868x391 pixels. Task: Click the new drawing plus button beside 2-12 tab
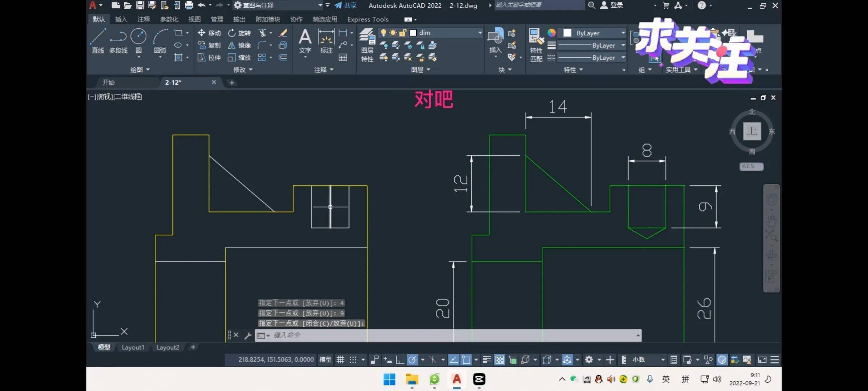click(x=232, y=83)
